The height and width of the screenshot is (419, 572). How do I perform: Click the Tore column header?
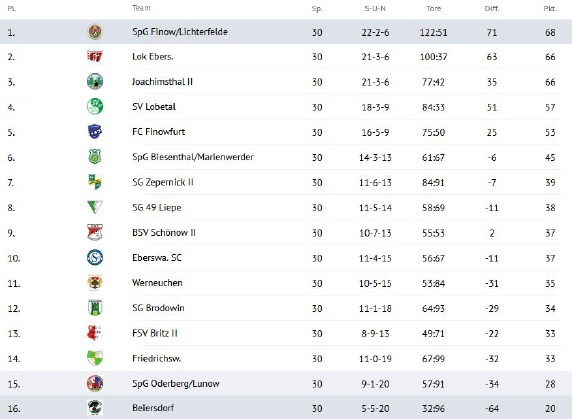pos(433,8)
